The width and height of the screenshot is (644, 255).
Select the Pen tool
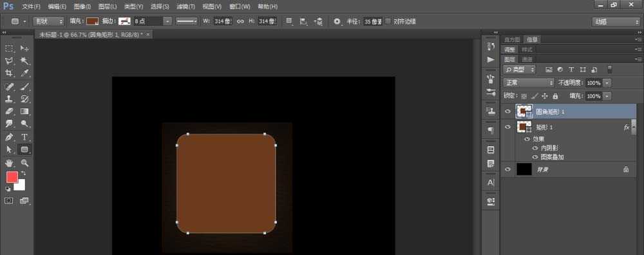coord(9,137)
